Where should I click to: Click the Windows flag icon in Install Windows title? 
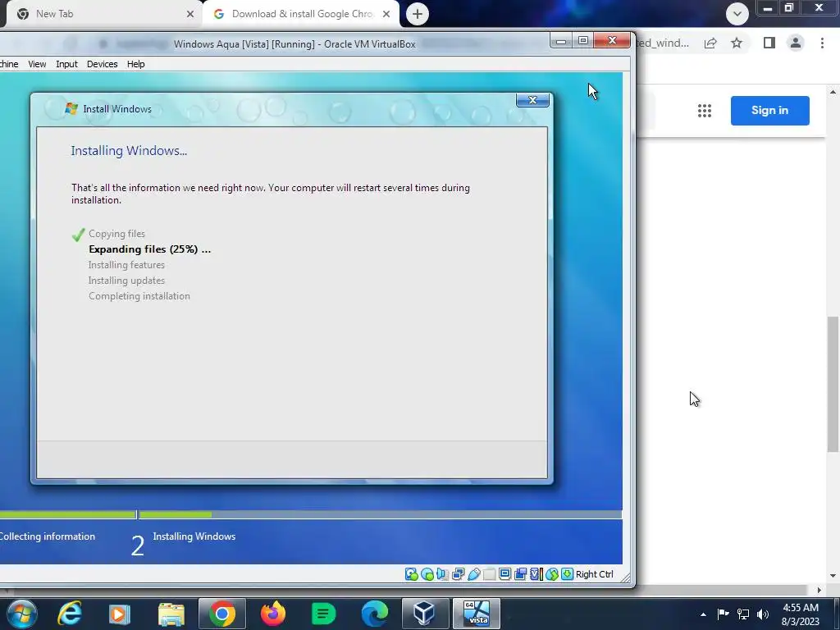click(x=71, y=109)
